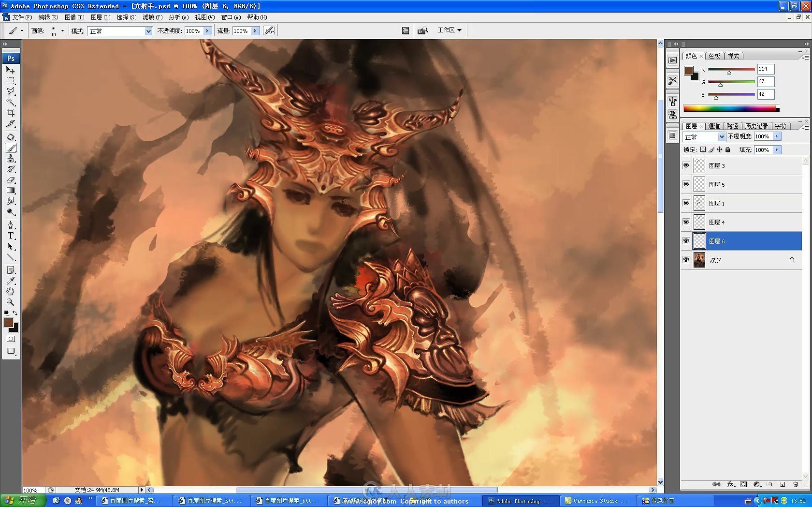The height and width of the screenshot is (507, 812).
Task: Select the Slice tool
Action: (11, 123)
